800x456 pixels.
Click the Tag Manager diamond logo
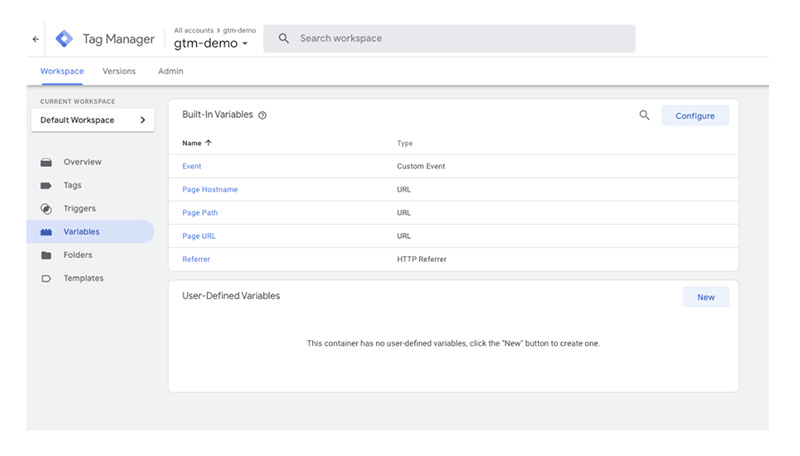tap(64, 39)
